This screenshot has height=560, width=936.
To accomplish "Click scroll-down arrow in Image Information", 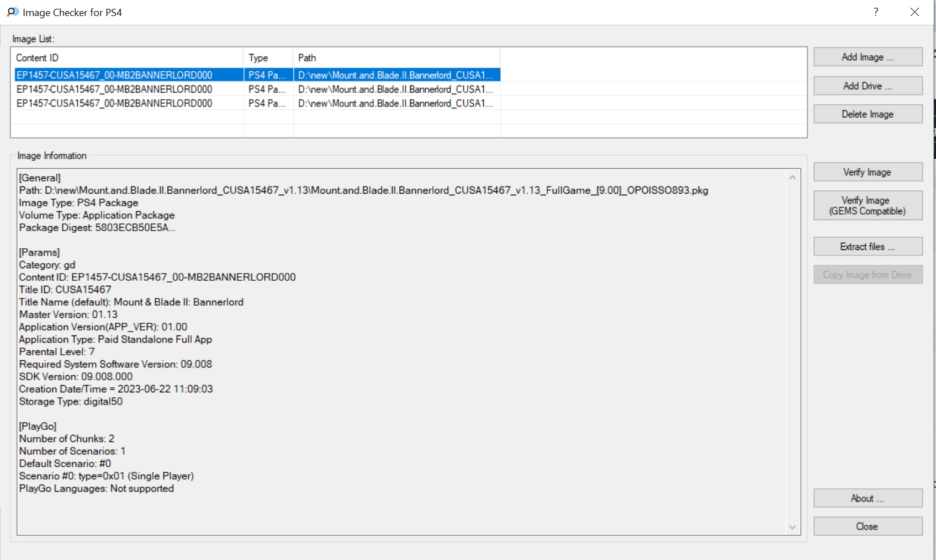I will [792, 527].
